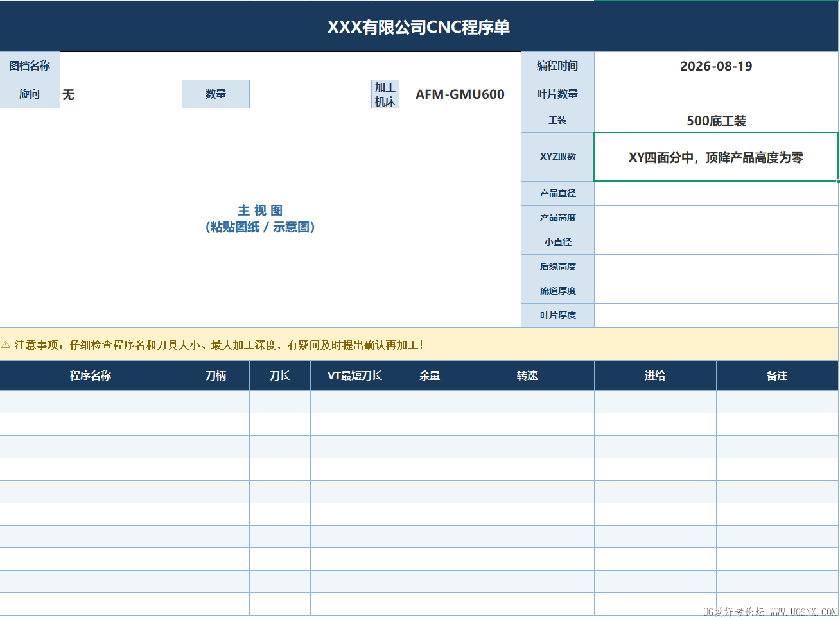Select the 刀长 column header
This screenshot has height=620, width=840.
point(280,375)
